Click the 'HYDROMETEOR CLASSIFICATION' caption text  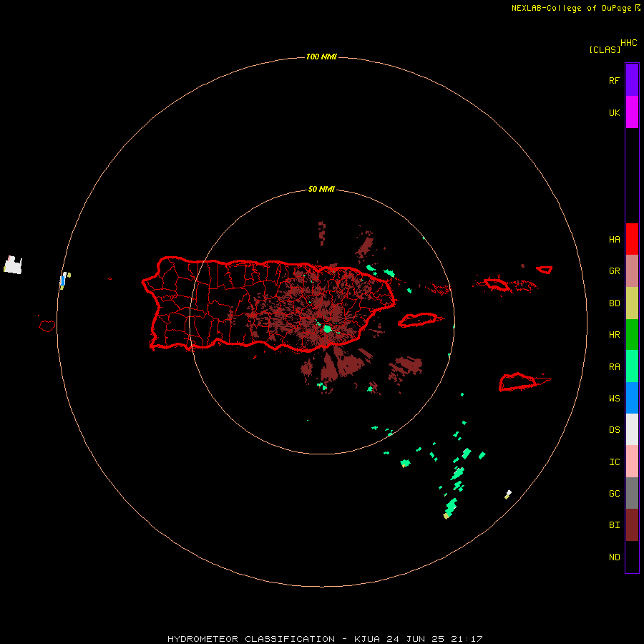[251, 639]
